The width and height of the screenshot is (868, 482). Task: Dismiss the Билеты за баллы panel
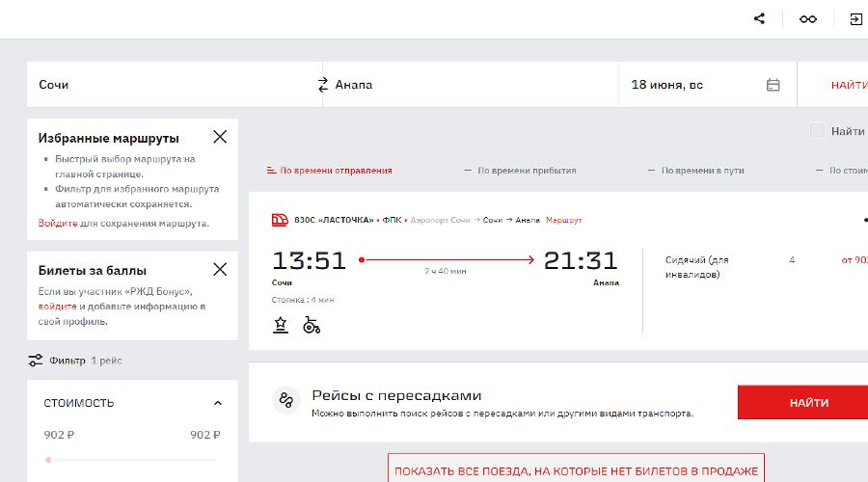(x=220, y=270)
